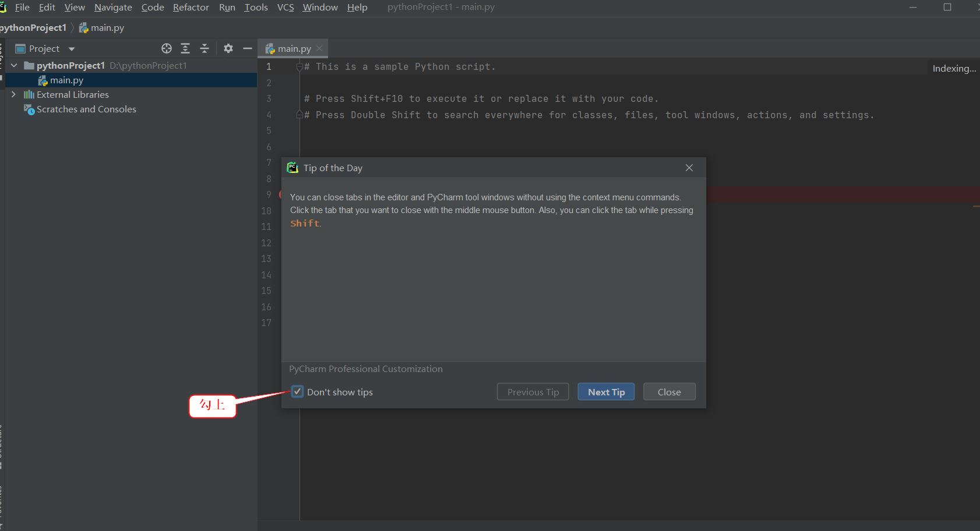
Task: Click pythonProject1 in the breadcrumb
Action: click(33, 27)
